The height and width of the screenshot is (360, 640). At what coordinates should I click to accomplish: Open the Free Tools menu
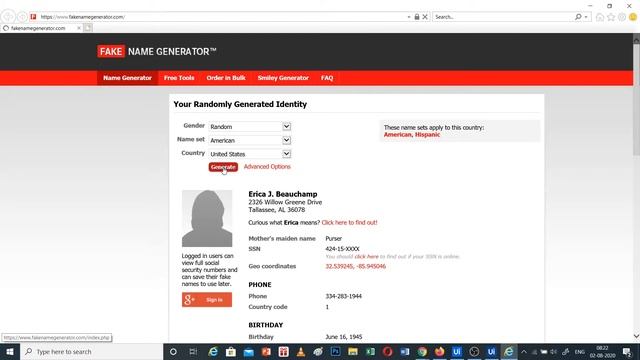click(x=179, y=78)
